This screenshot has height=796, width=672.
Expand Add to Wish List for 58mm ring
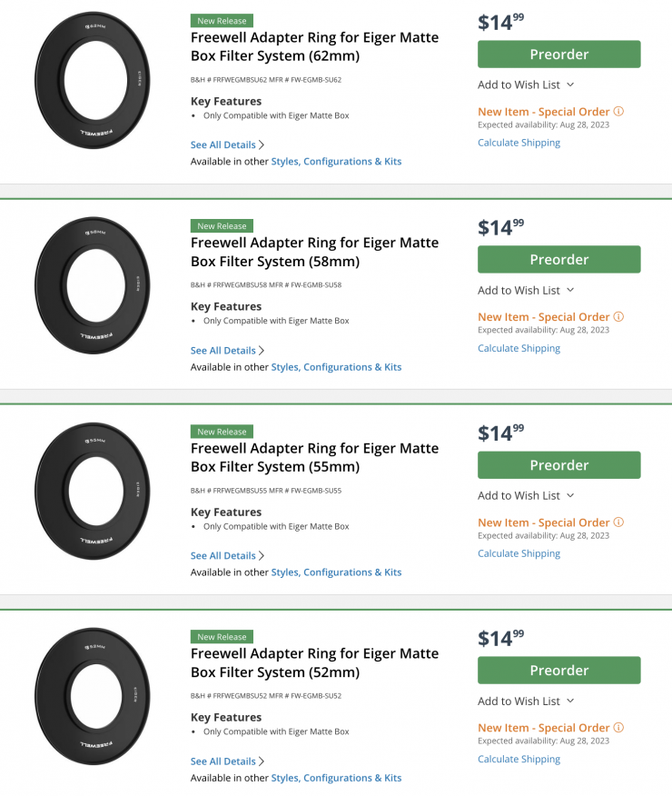pos(526,290)
